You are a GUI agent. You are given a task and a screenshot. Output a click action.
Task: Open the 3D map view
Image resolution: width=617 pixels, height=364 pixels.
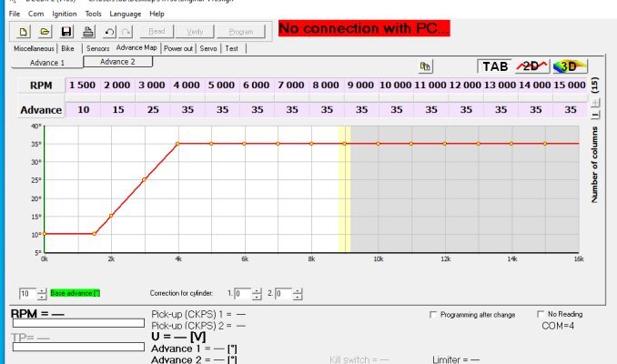click(x=570, y=66)
